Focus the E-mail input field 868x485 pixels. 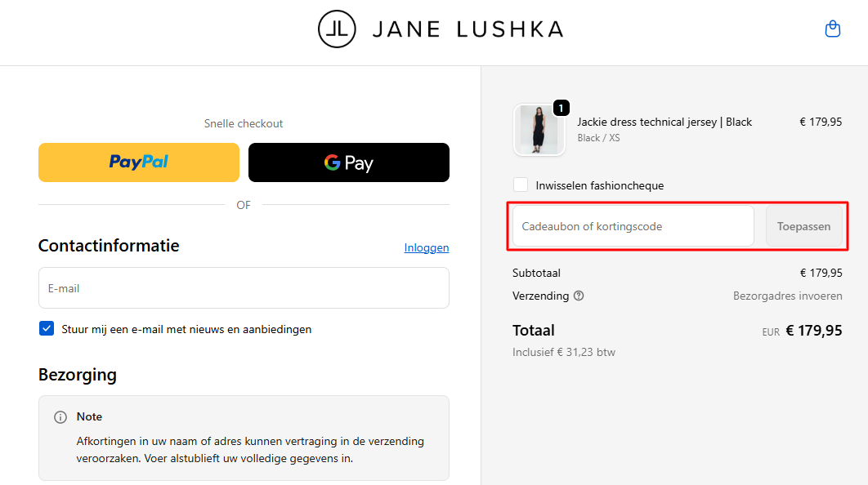244,288
